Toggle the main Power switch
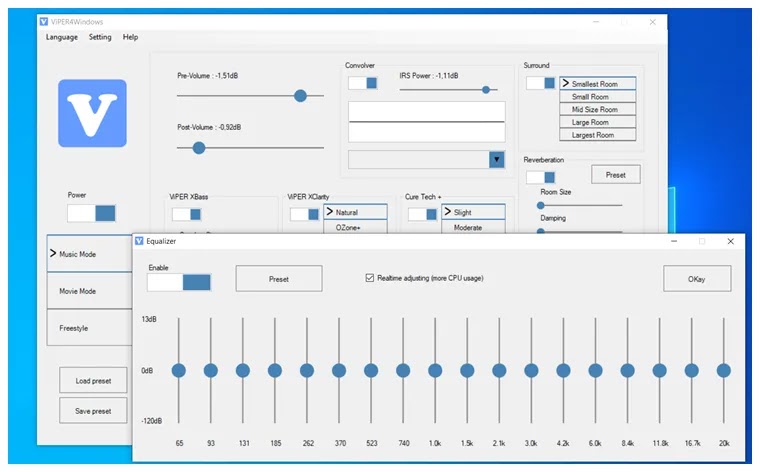 [92, 213]
